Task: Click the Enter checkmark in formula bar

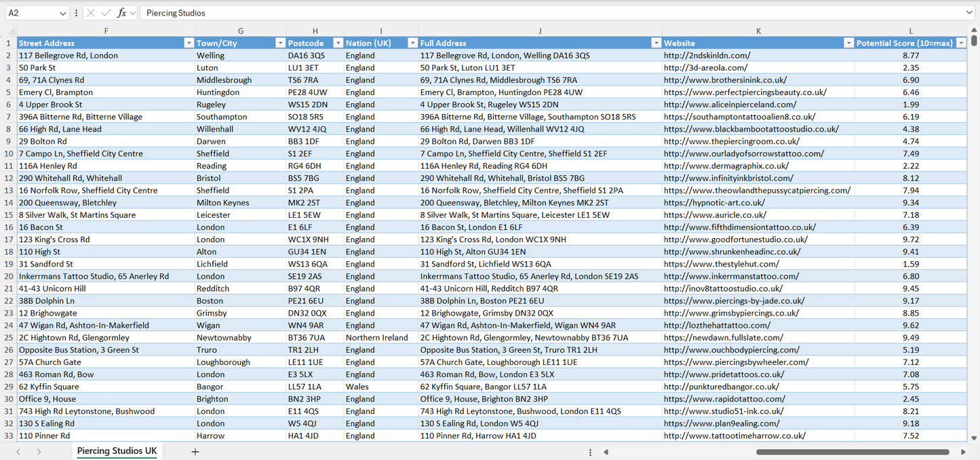Action: point(106,13)
